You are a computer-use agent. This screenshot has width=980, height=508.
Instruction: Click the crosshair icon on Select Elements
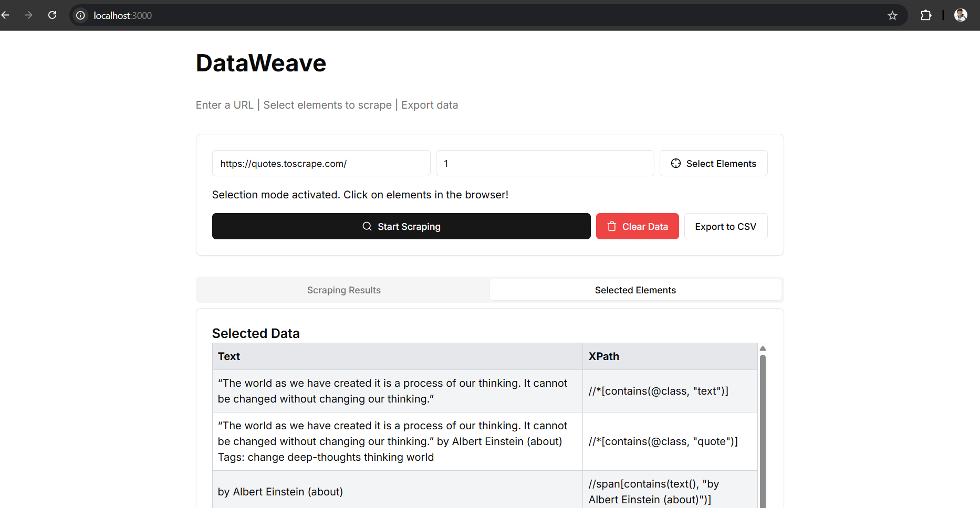[x=676, y=163]
